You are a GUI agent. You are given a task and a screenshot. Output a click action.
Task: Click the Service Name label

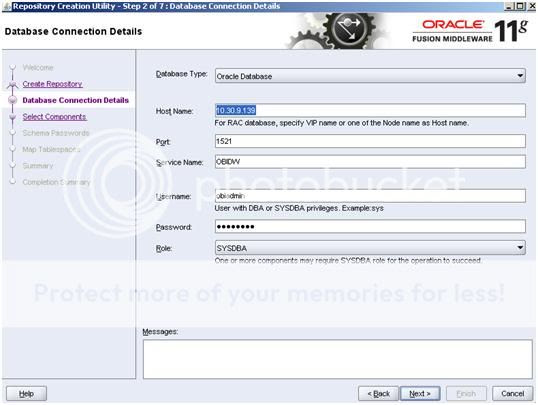click(179, 162)
